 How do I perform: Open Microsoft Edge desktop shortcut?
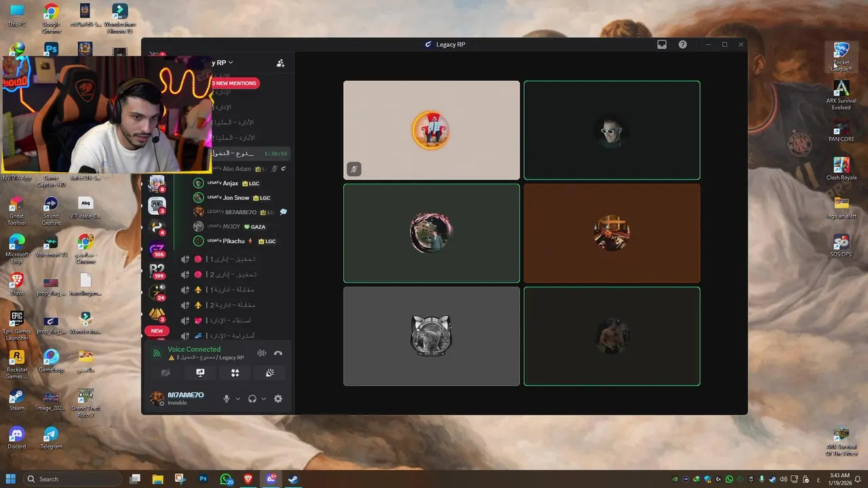point(17,249)
